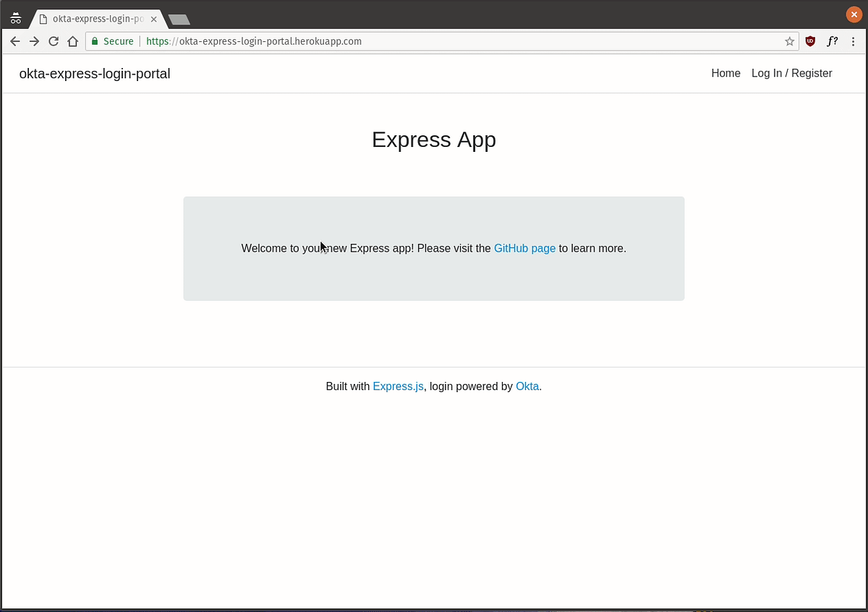The height and width of the screenshot is (612, 868).
Task: Go forward with the forward arrow
Action: click(x=34, y=41)
